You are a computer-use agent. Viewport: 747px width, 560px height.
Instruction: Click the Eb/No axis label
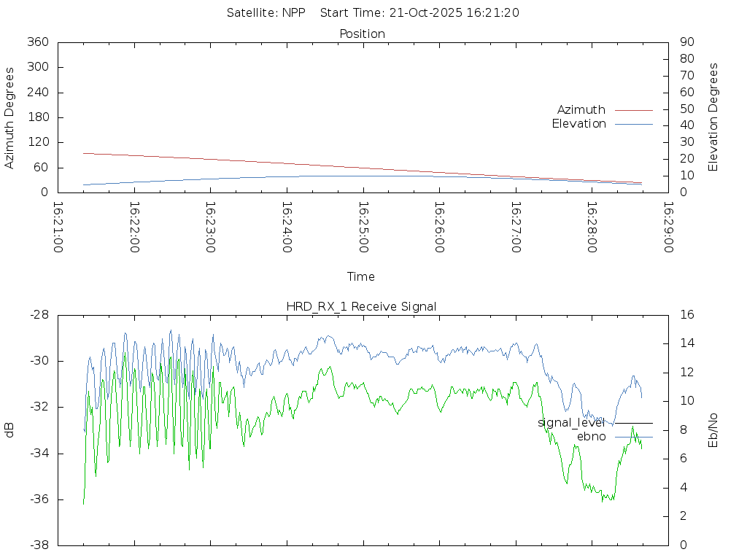(x=713, y=429)
